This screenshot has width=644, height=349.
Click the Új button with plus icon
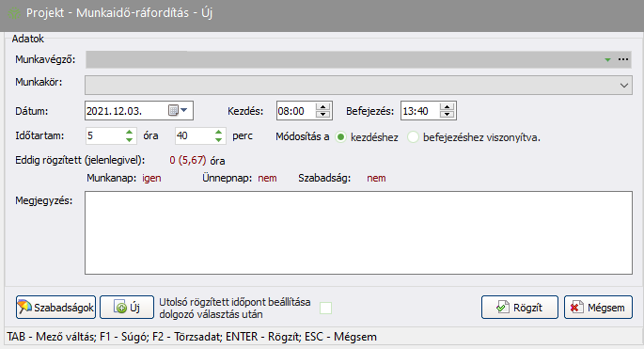127,307
